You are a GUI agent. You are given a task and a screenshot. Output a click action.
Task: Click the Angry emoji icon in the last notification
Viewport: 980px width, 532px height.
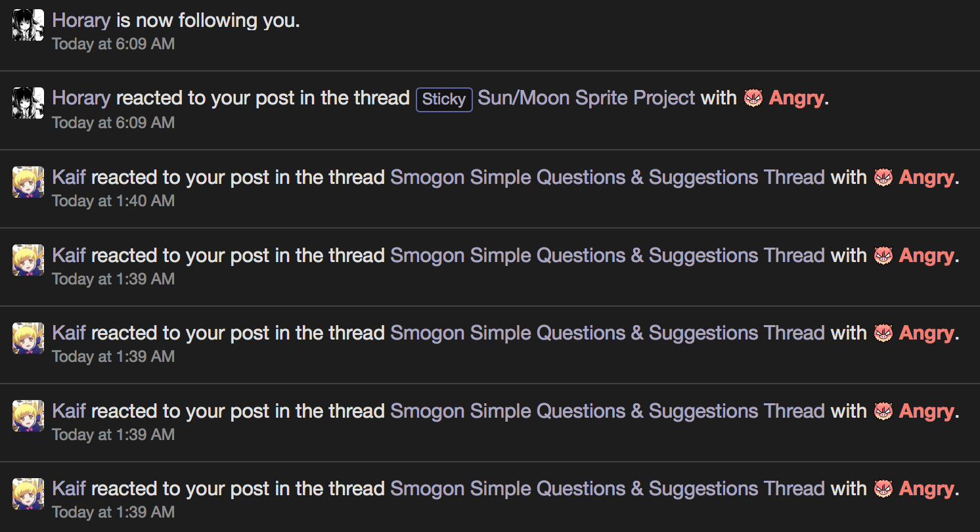883,489
